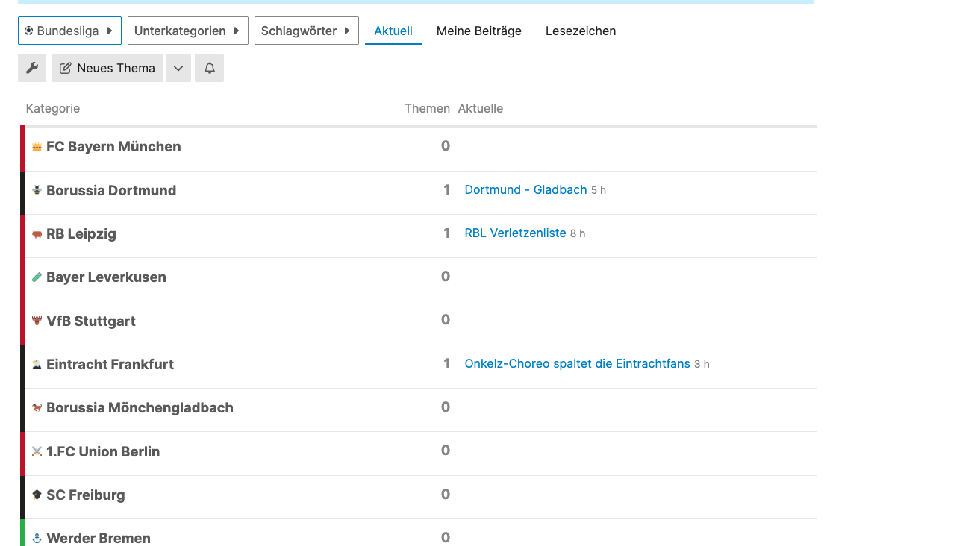The height and width of the screenshot is (546, 980).
Task: Click the eagle icon beside Eintracht Frankfurt
Action: (x=37, y=364)
